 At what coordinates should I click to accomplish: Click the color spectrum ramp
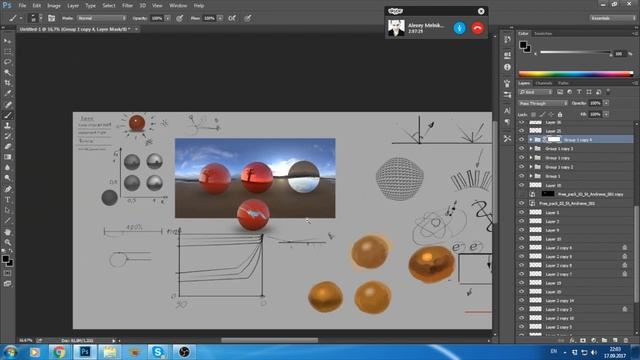click(576, 74)
